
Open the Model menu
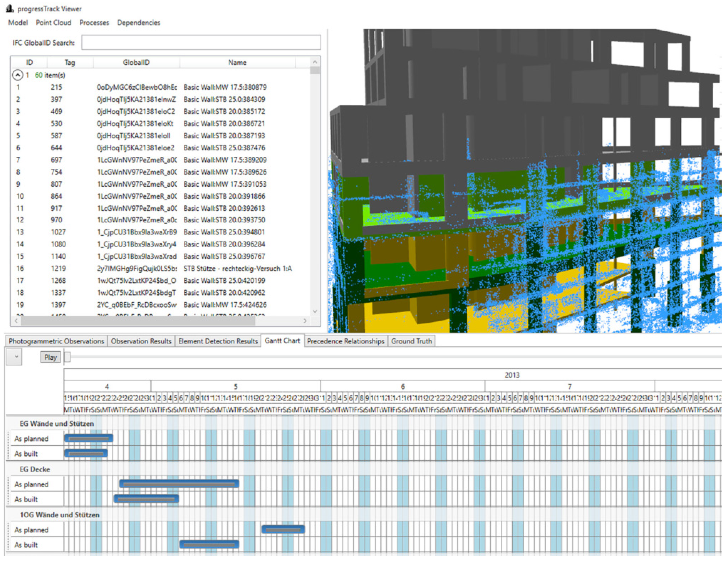[18, 23]
